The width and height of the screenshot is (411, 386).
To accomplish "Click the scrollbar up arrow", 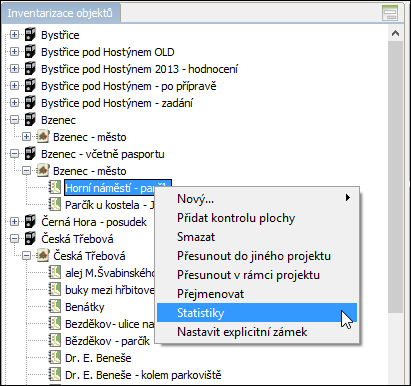I will click(396, 33).
